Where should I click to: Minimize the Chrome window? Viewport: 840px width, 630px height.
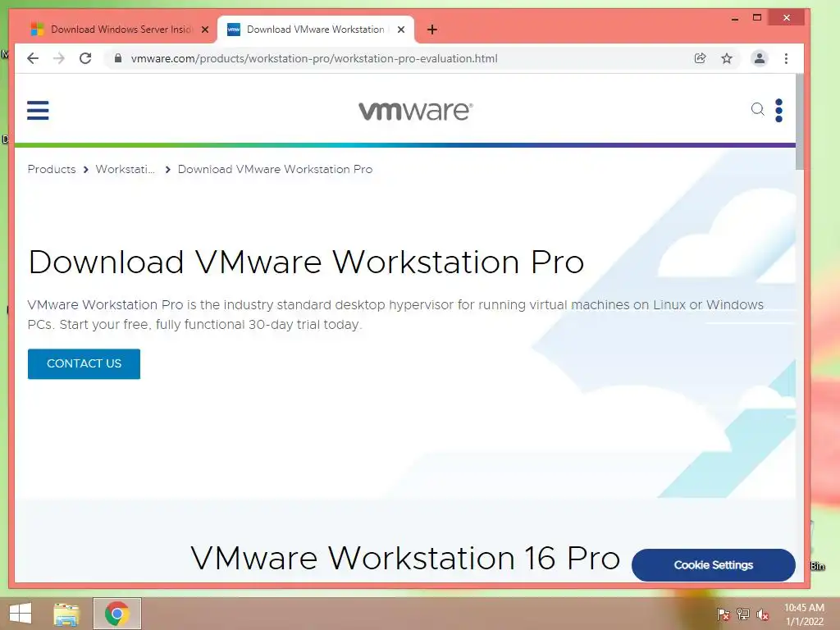tap(734, 19)
